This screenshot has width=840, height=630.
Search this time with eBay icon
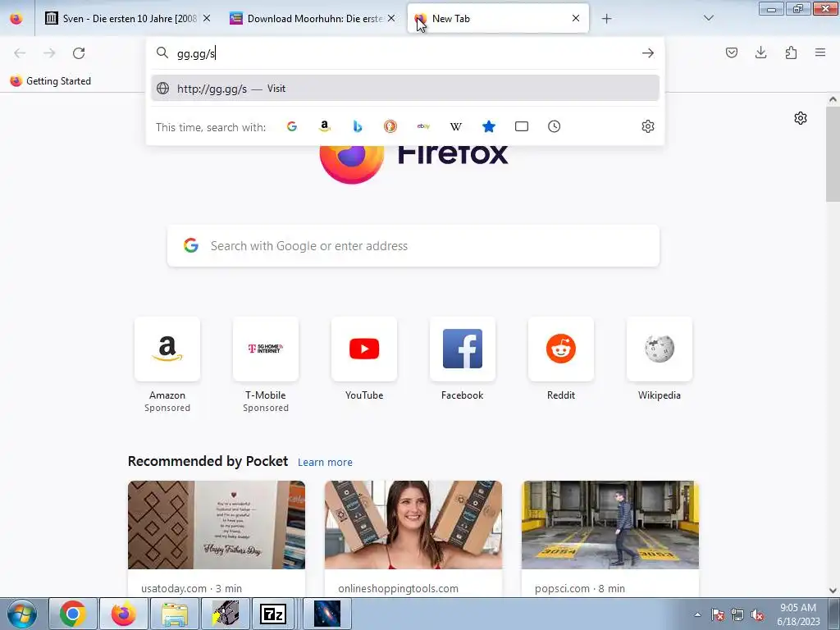point(423,126)
